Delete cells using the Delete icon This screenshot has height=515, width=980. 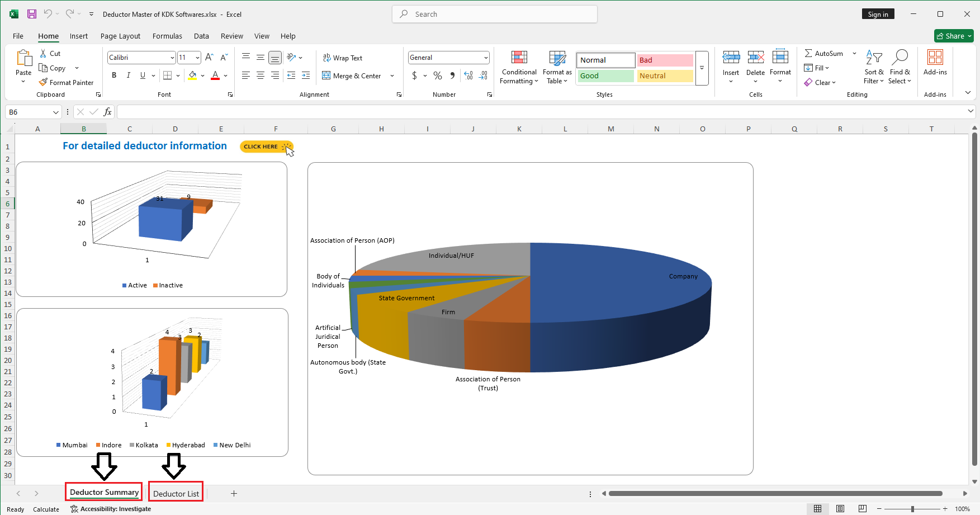[756, 57]
